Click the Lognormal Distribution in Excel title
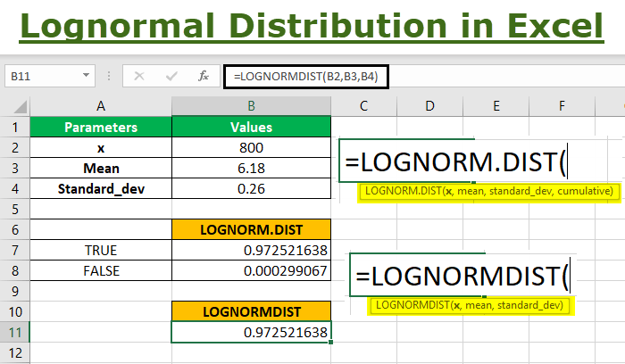 tap(312, 26)
